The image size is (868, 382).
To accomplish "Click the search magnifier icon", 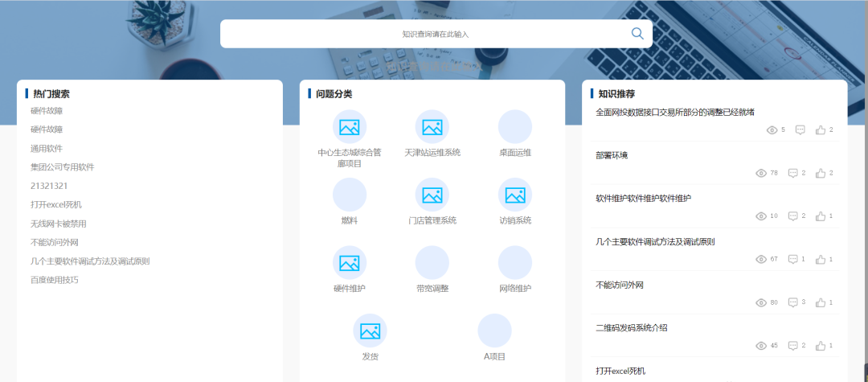I will coord(637,33).
